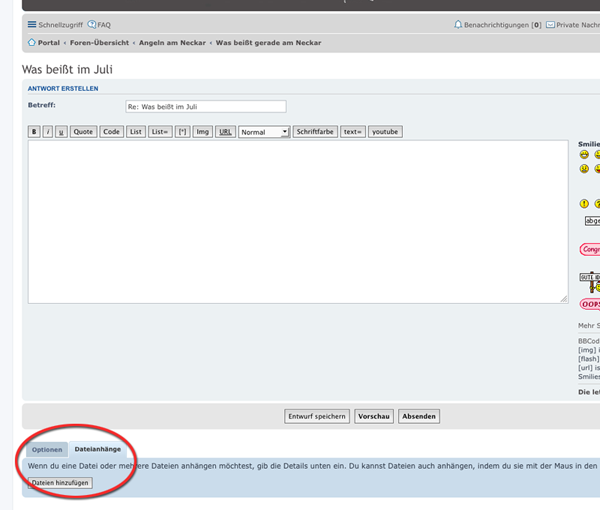This screenshot has height=510, width=600.
Task: Click inside the message text area
Action: tap(298, 222)
